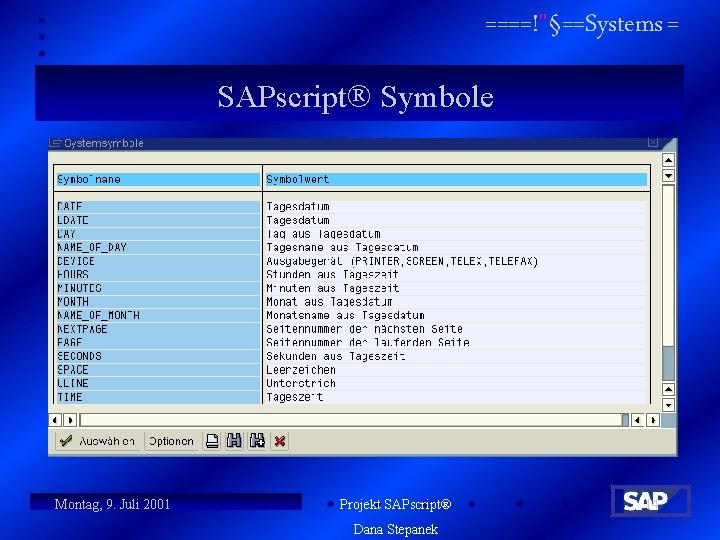The image size is (720, 540).
Task: Click the up arrow near the vertical scrollbar's bottom
Action: point(668,390)
